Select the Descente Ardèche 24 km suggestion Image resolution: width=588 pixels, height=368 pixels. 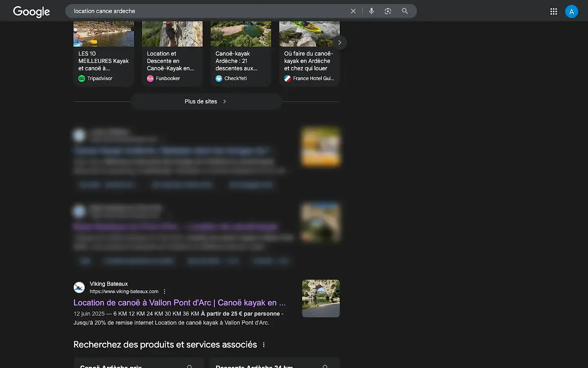click(274, 363)
